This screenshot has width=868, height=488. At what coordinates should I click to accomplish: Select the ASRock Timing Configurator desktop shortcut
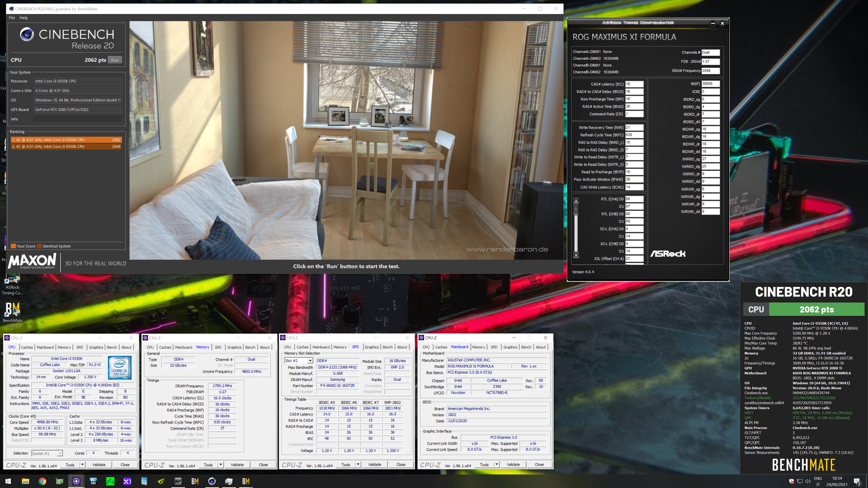12,285
